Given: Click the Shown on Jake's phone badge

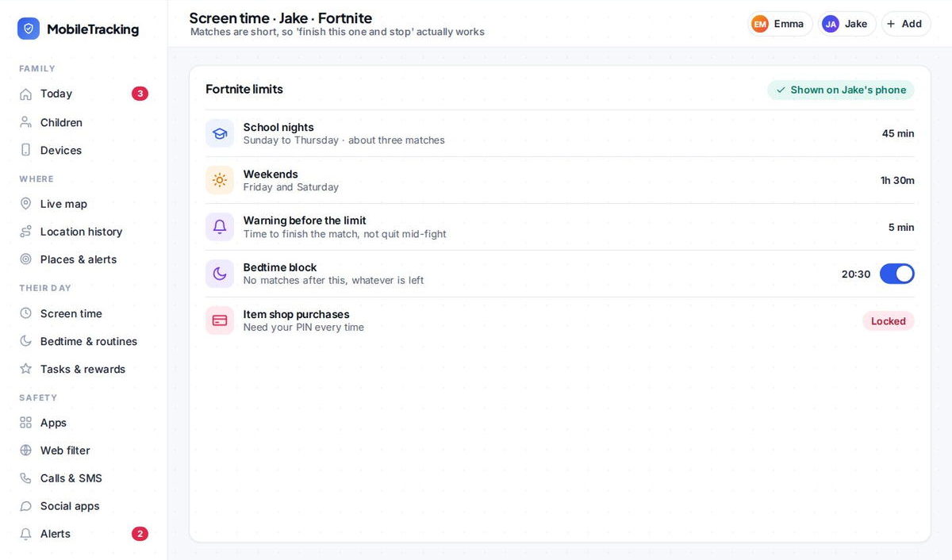Looking at the screenshot, I should click(841, 90).
